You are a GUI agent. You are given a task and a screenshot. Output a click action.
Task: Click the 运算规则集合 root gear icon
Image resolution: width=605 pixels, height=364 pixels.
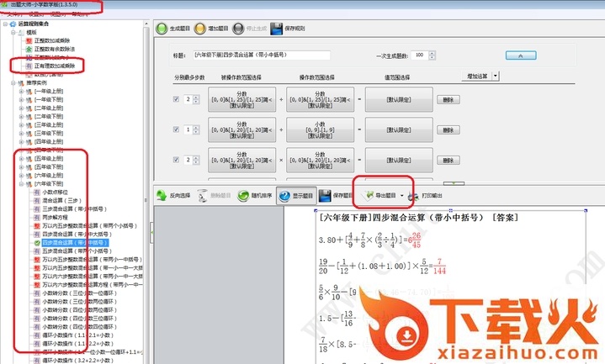coord(13,24)
